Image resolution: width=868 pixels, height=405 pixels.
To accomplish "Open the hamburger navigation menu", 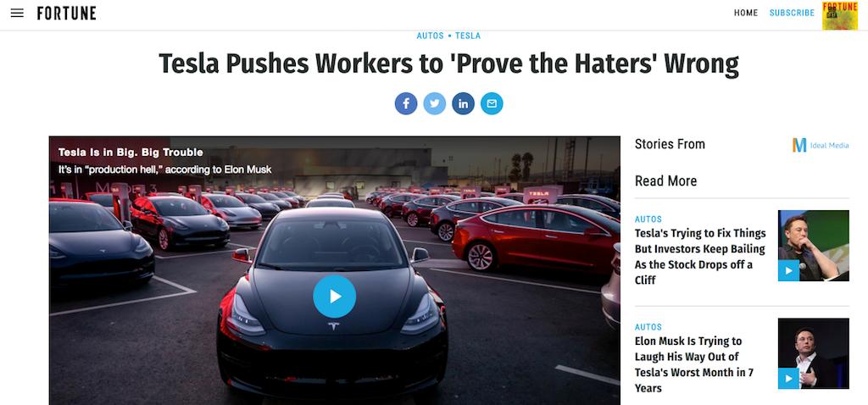I will 17,13.
